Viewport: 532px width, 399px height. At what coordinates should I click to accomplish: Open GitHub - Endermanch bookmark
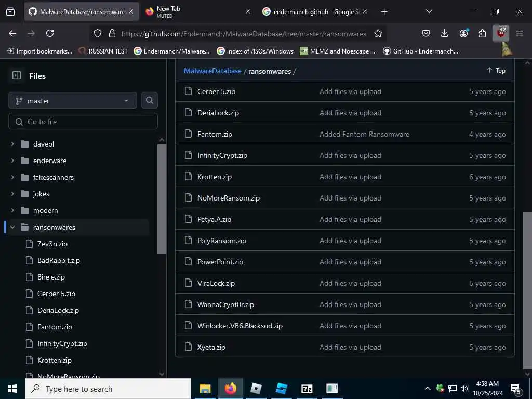click(420, 51)
